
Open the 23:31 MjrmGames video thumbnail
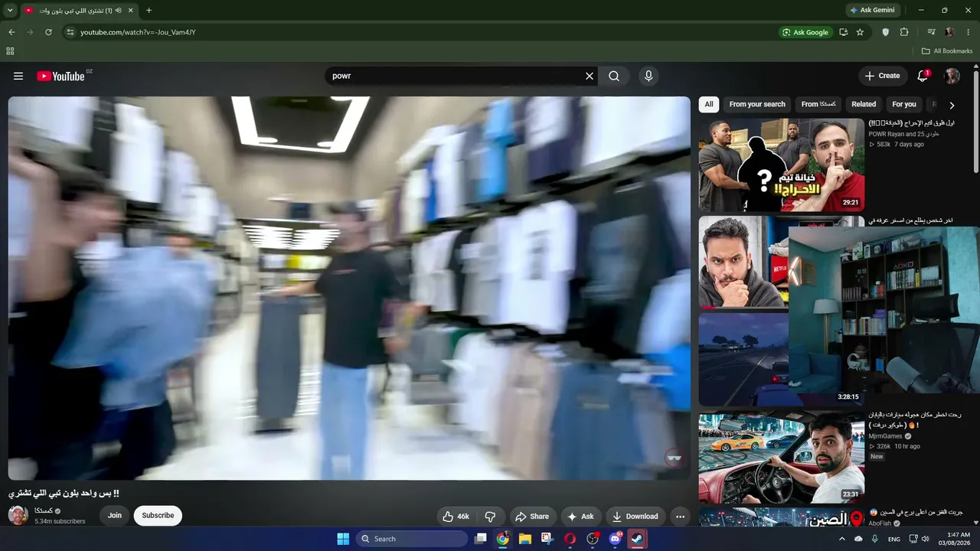781,457
